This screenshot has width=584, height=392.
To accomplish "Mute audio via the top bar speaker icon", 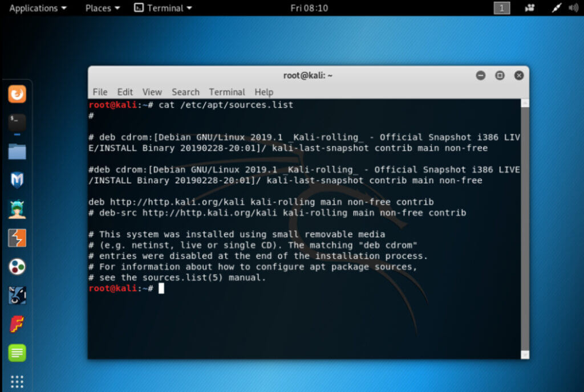I will pos(574,8).
